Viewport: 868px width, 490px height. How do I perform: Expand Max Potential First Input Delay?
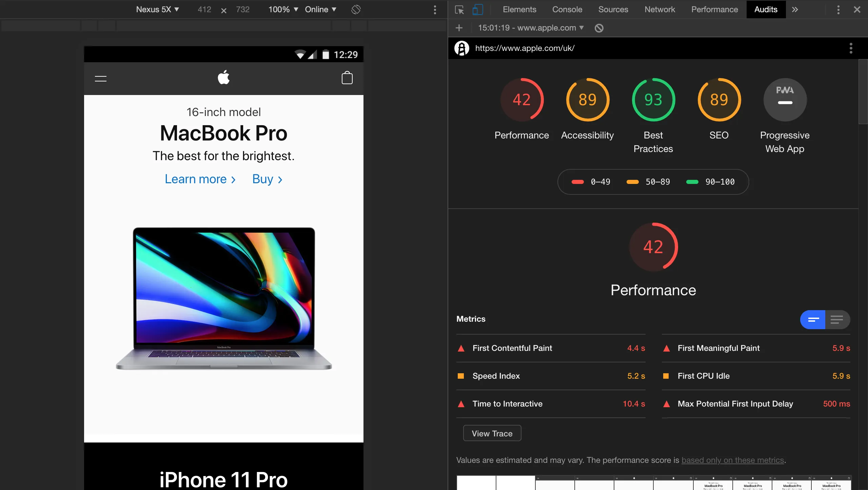pos(756,404)
